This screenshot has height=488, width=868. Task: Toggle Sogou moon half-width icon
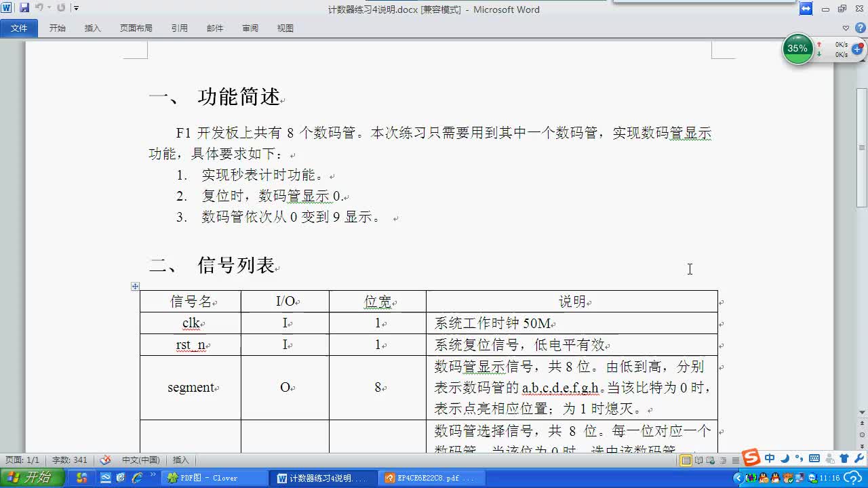(785, 458)
